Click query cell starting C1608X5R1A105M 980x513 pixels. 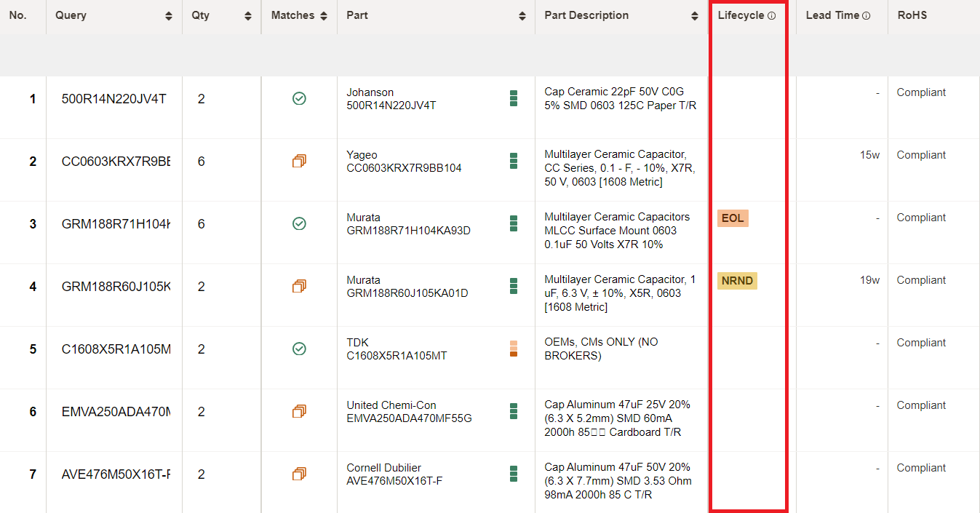[116, 349]
